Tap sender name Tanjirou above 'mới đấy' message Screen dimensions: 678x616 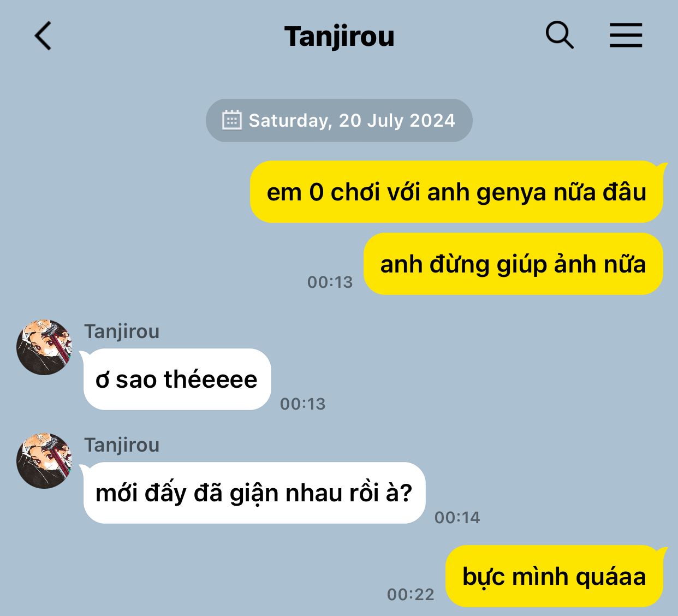click(122, 445)
